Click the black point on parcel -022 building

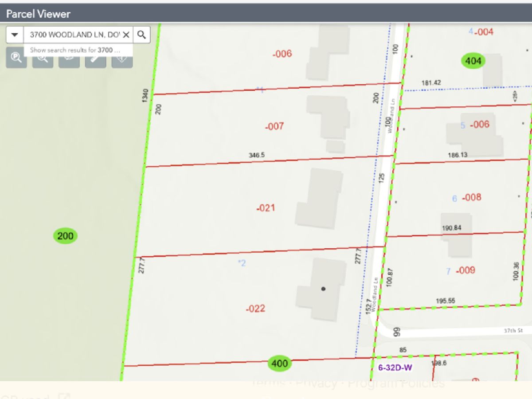pyautogui.click(x=323, y=289)
